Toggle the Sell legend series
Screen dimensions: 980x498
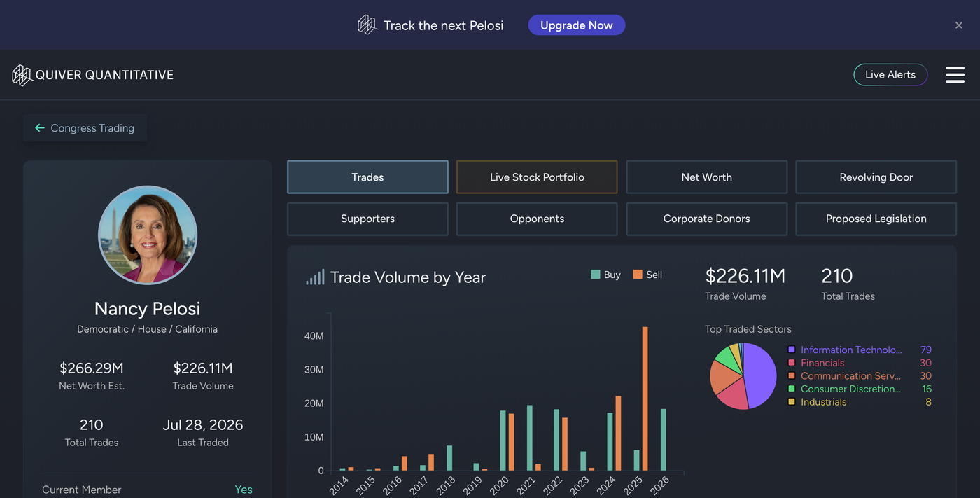coord(647,275)
